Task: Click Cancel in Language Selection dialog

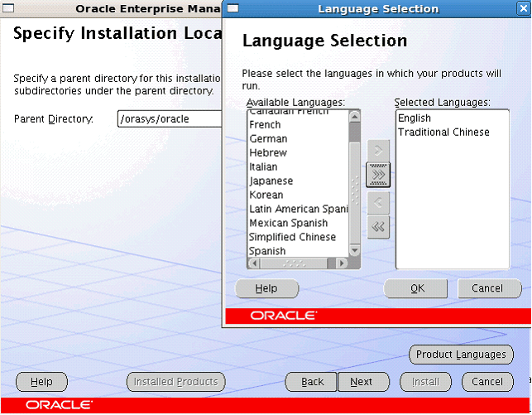Action: pos(490,288)
